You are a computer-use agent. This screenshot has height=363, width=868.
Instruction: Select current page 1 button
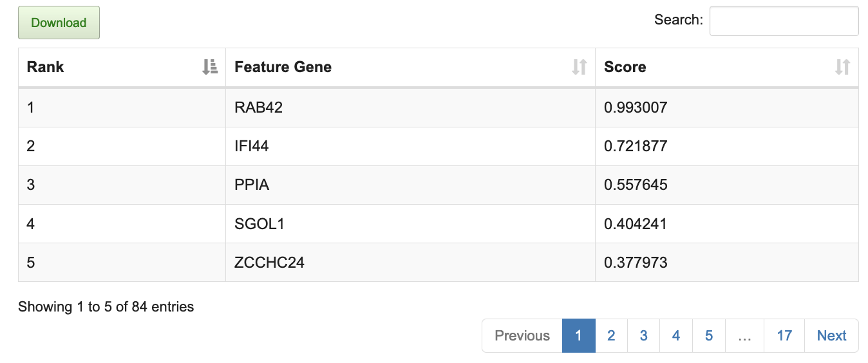[x=578, y=335]
